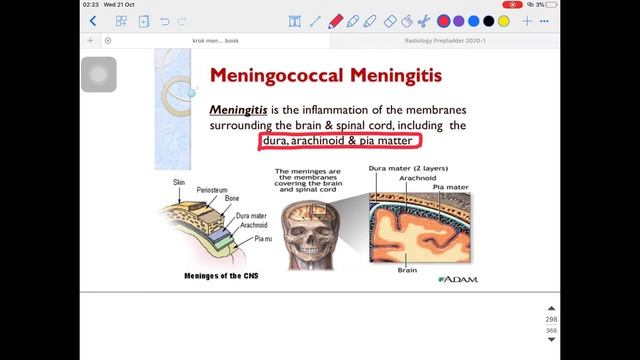Viewport: 640px width, 360px height.
Task: Tap the total page count 368
Action: [551, 331]
